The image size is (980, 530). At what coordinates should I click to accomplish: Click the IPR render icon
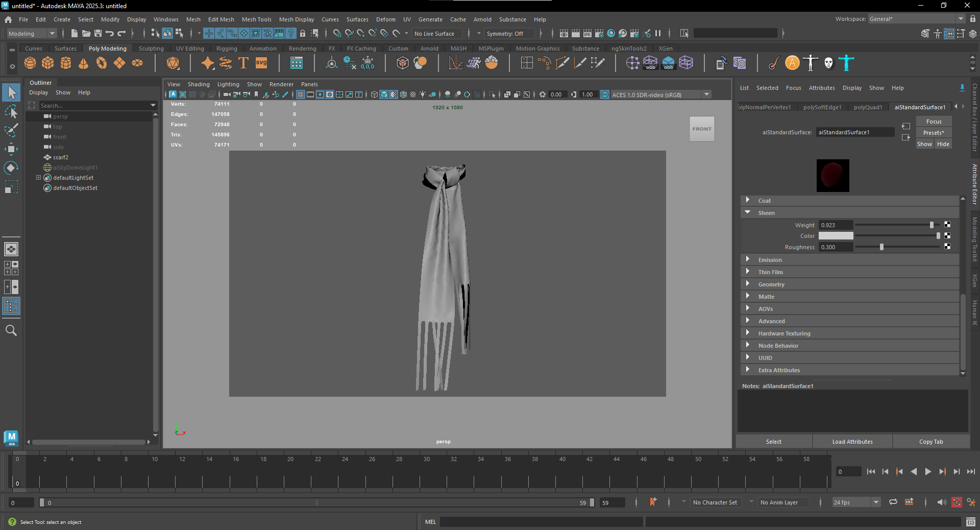click(x=587, y=33)
